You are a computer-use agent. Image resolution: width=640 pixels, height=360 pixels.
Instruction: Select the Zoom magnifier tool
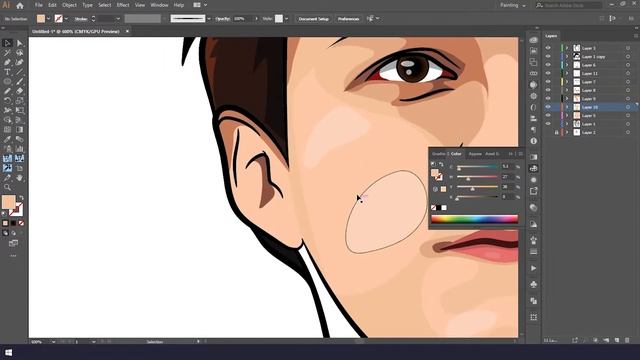[x=7, y=187]
